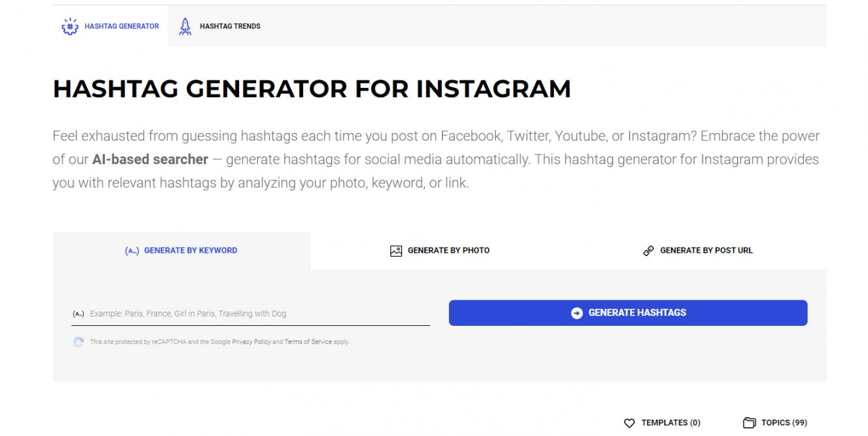Open the Terms of Service link
The height and width of the screenshot is (436, 868).
click(x=308, y=342)
